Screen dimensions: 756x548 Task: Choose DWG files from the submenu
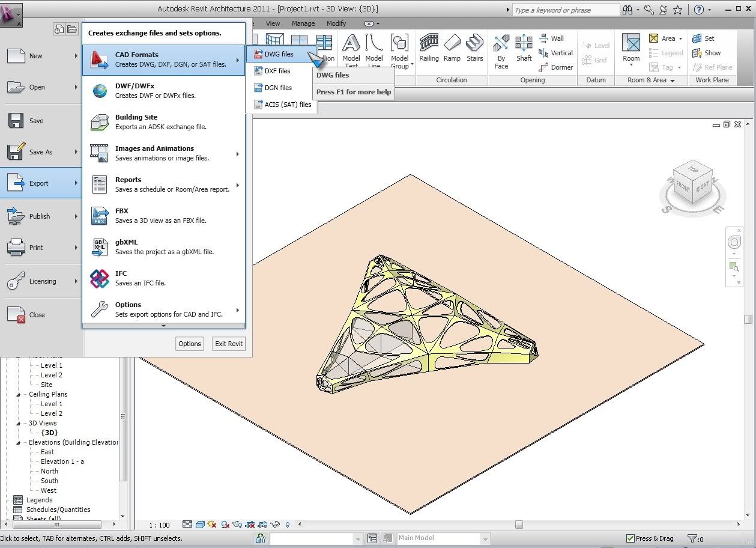282,54
